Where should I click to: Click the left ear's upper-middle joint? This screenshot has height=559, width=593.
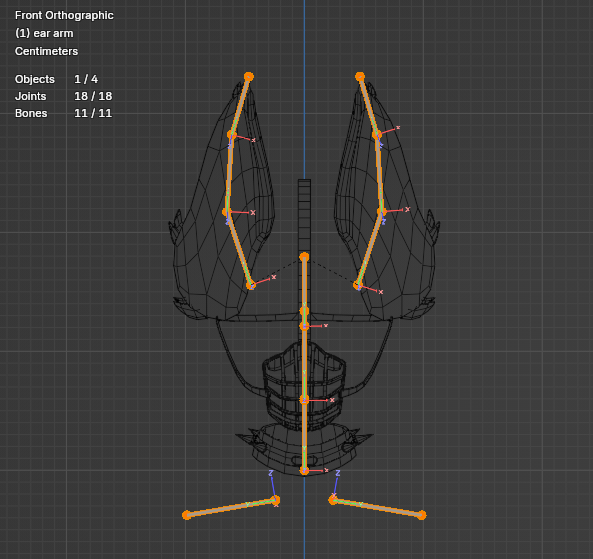(x=231, y=135)
